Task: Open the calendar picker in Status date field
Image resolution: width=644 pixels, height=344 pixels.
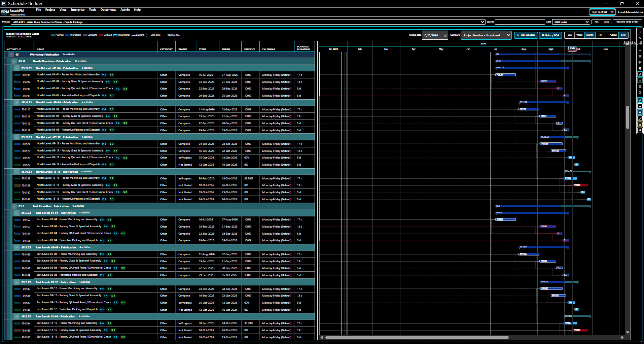Action: [445, 35]
